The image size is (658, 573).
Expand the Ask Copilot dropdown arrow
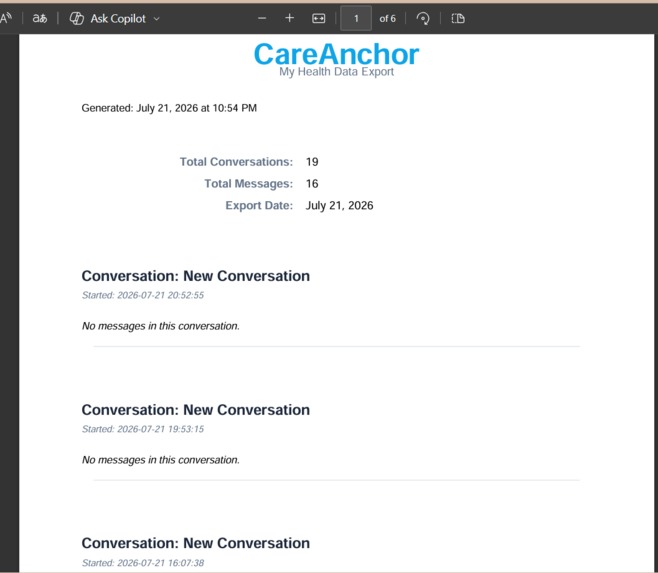pyautogui.click(x=157, y=19)
